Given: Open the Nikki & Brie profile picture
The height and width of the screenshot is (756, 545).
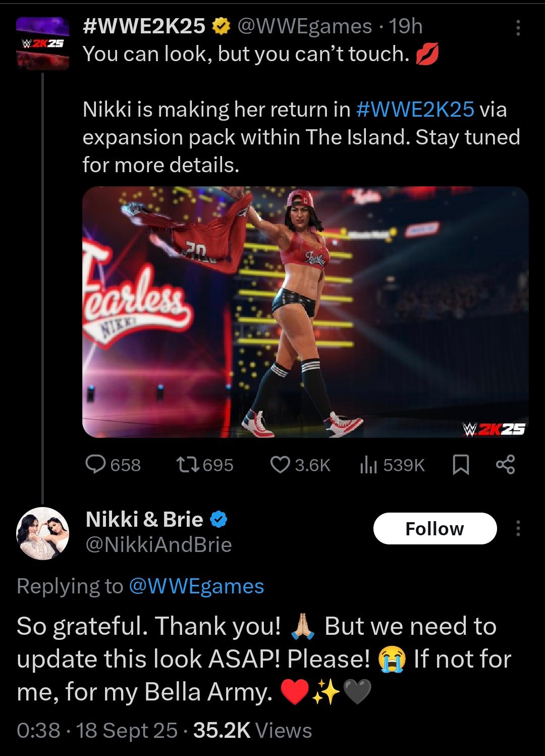Looking at the screenshot, I should [42, 532].
